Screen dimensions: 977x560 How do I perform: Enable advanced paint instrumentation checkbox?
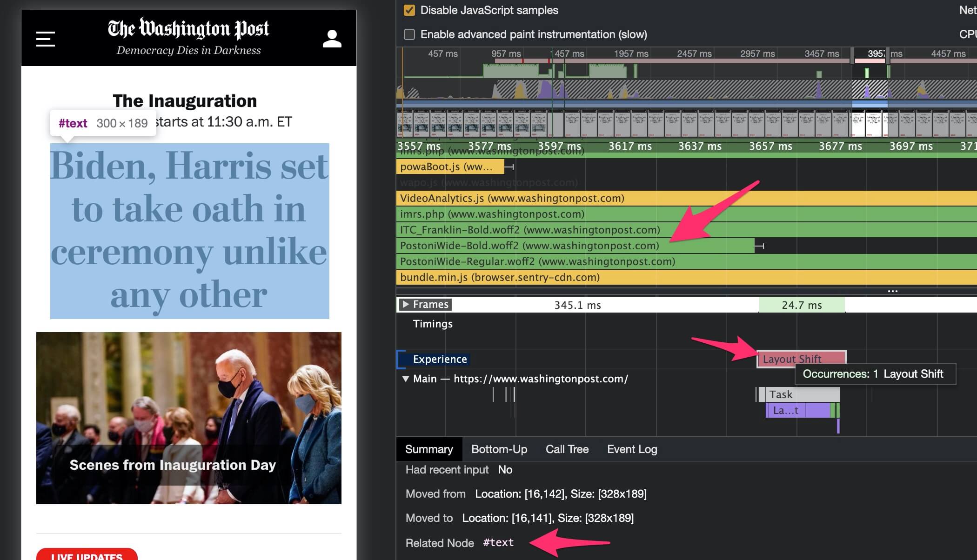tap(409, 34)
